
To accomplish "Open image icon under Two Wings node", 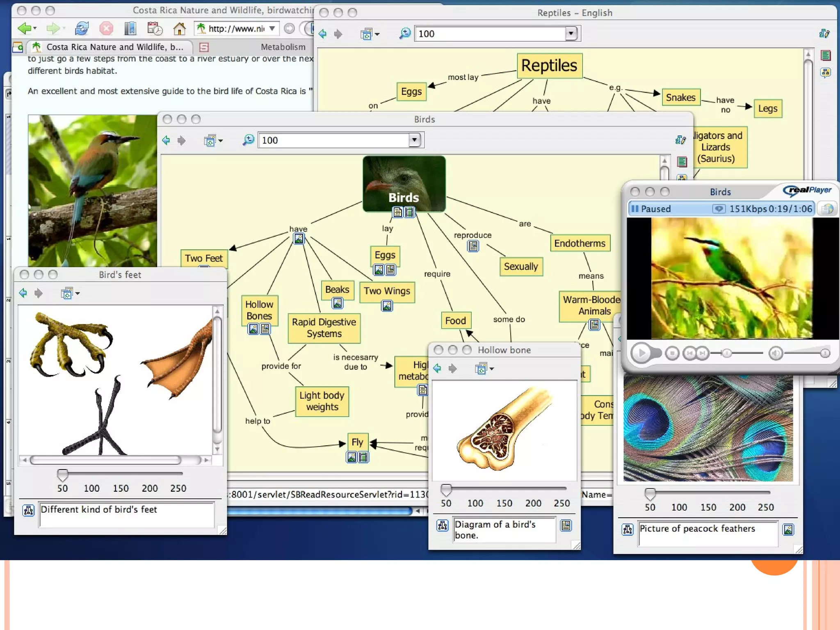I will point(387,306).
